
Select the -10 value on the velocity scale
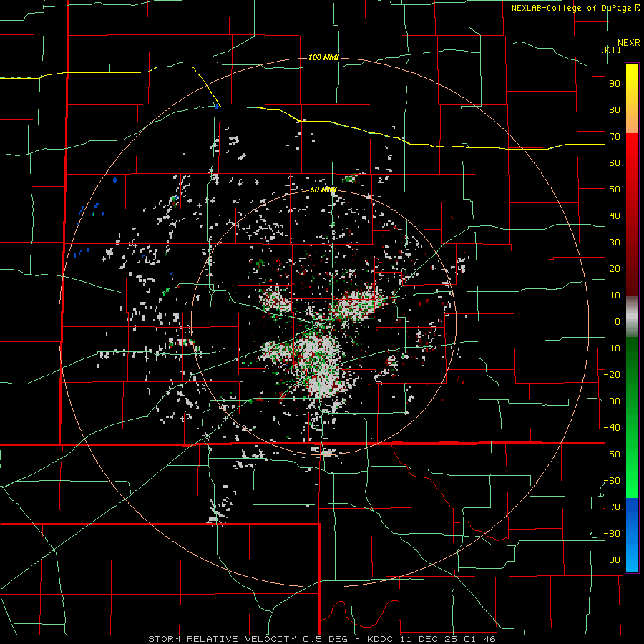pyautogui.click(x=612, y=348)
